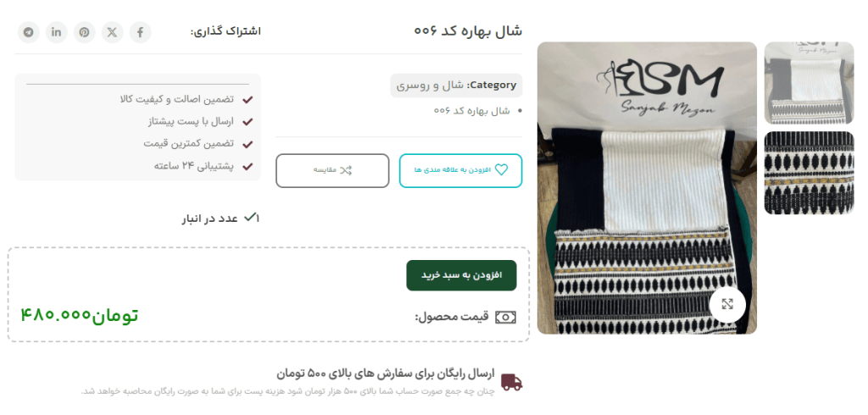Select second thumbnail with pattern close-up

click(x=809, y=173)
